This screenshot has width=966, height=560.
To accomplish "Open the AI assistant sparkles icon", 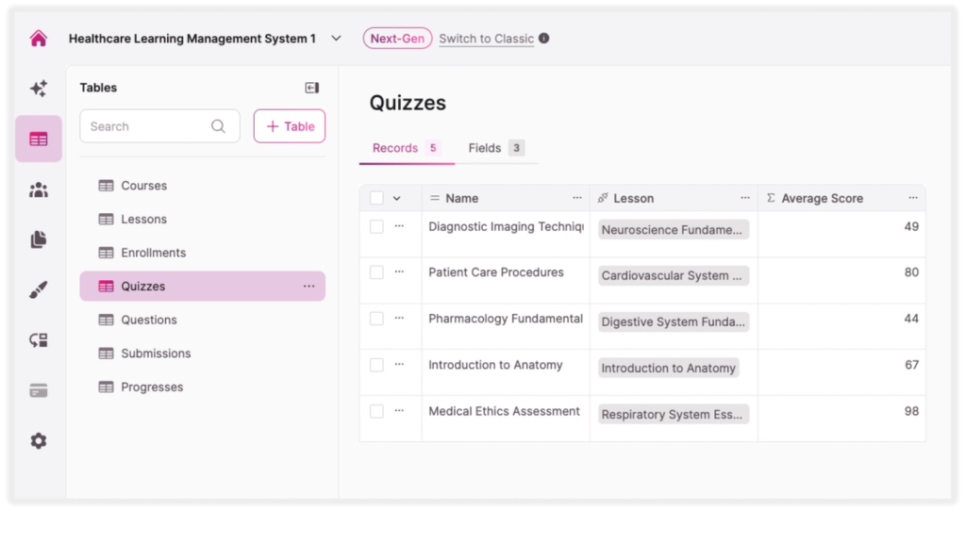I will (39, 88).
